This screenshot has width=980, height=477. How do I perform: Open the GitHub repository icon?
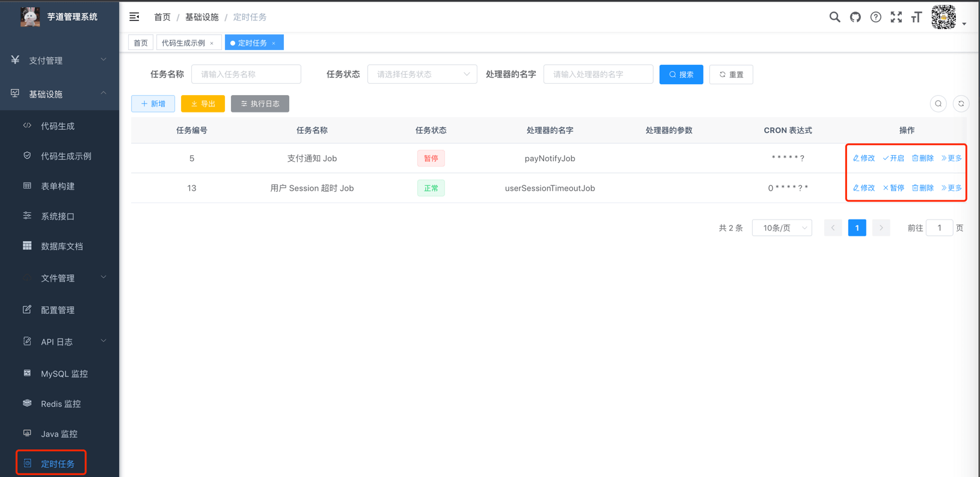tap(855, 17)
